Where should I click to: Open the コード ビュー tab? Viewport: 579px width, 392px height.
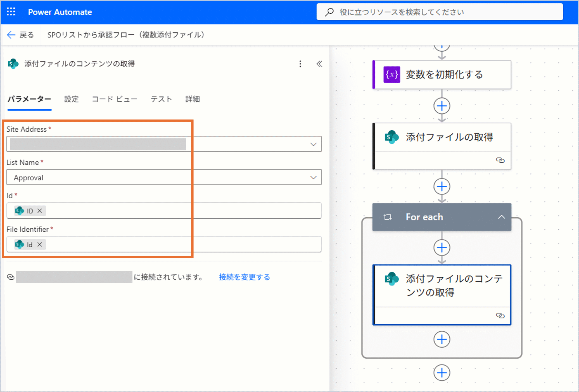click(115, 99)
